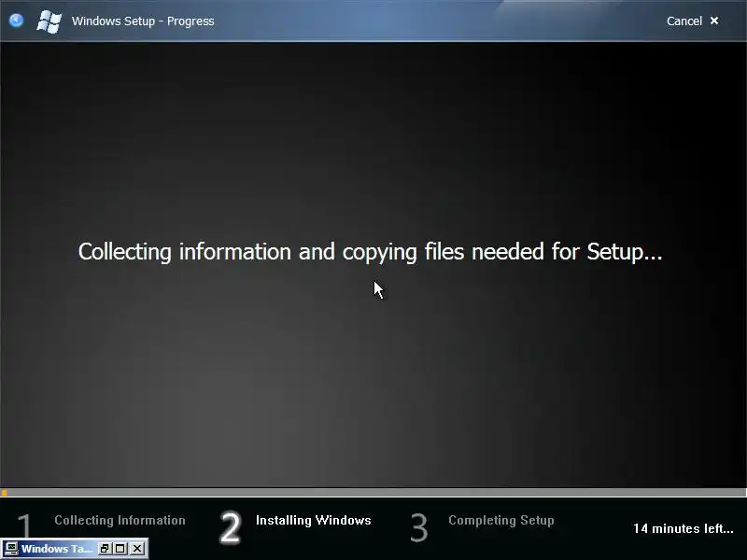Restore the minimized Windows Ta... window
The image size is (747, 560).
click(105, 549)
